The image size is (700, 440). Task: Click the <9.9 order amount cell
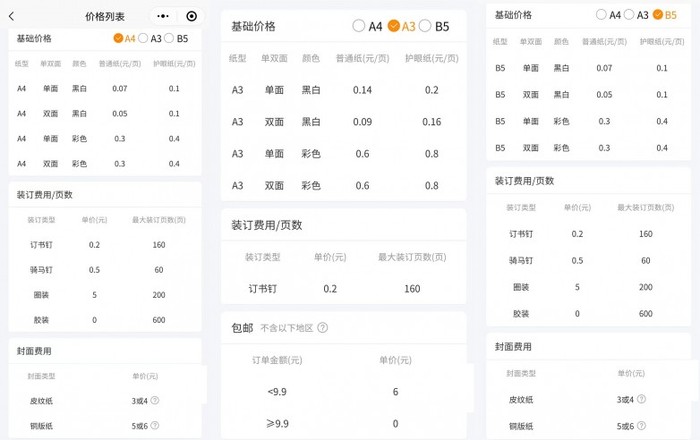coord(277,392)
